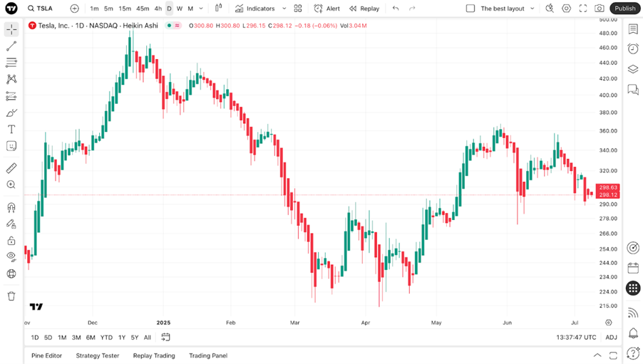
Task: Set YTD date range
Action: click(x=107, y=338)
